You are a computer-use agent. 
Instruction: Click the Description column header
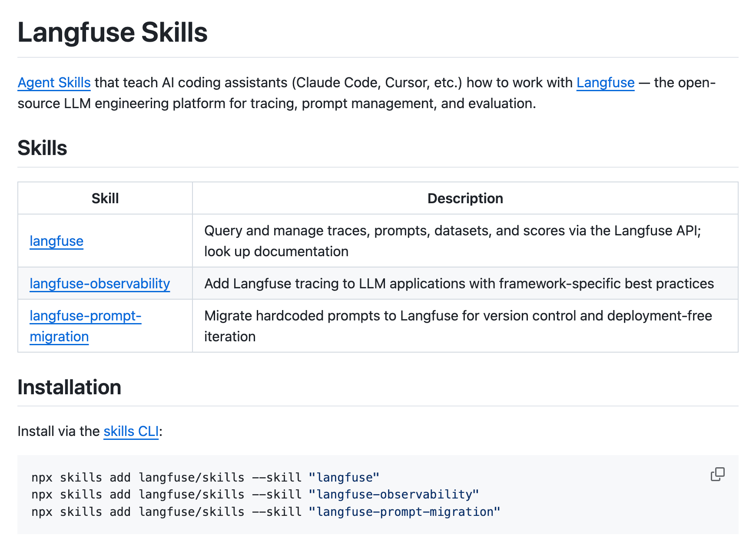click(x=465, y=198)
